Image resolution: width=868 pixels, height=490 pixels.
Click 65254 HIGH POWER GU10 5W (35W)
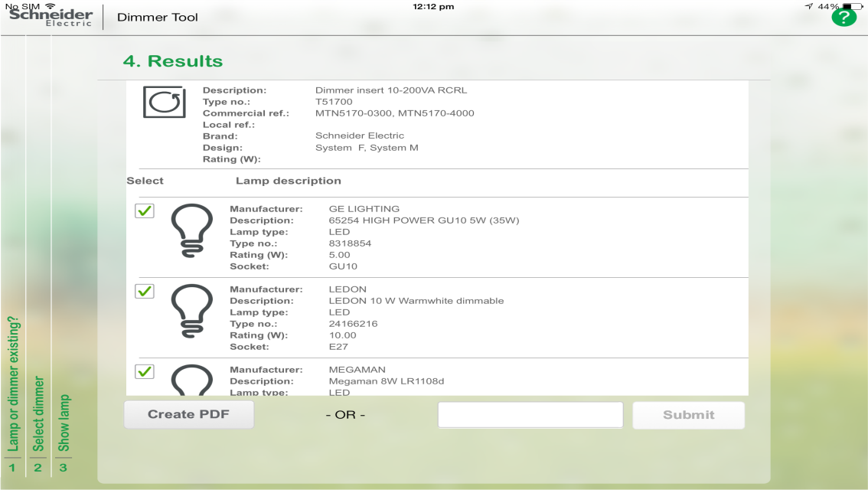tap(424, 220)
